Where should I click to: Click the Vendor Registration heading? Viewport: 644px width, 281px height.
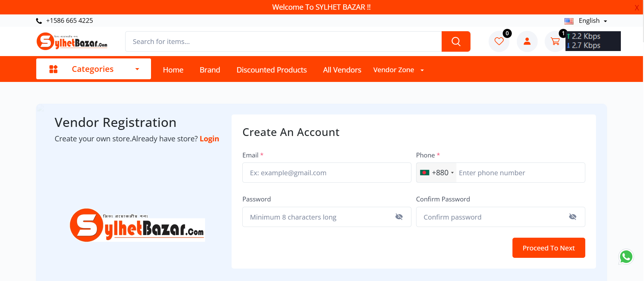[115, 123]
